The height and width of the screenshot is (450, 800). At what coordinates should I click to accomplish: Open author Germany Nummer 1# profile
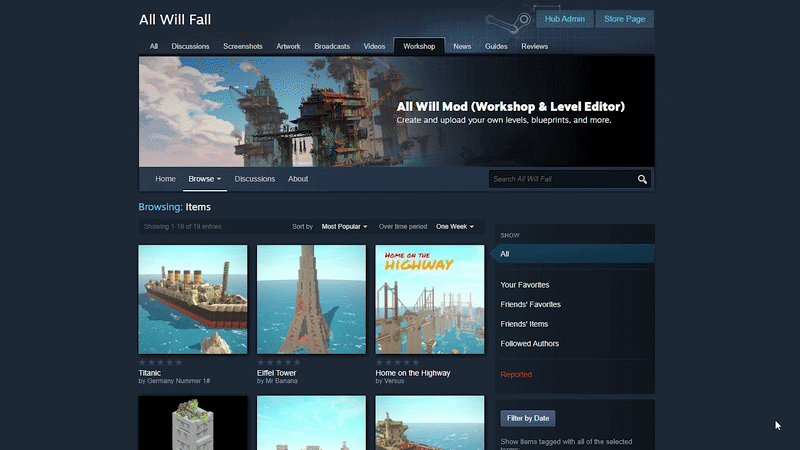click(x=178, y=381)
